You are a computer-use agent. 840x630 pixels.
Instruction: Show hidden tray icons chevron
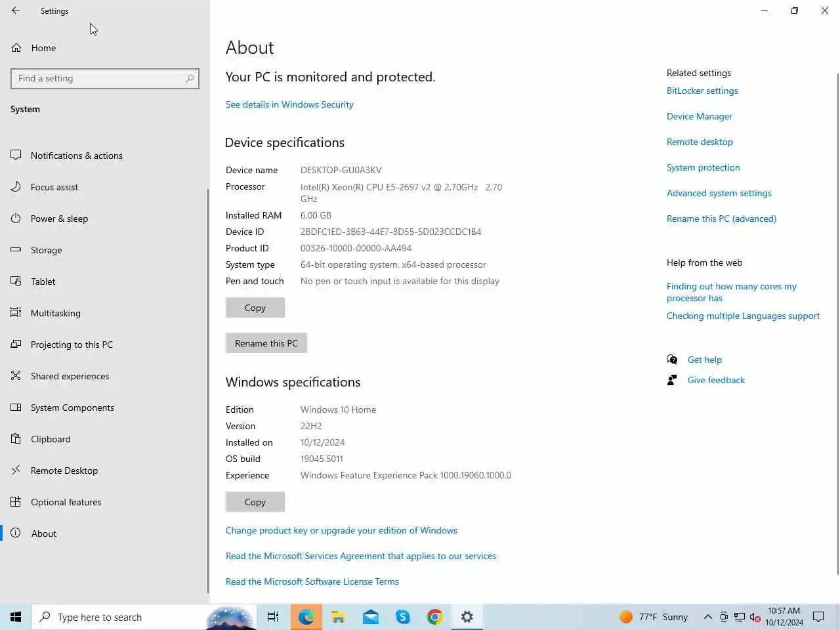point(708,617)
